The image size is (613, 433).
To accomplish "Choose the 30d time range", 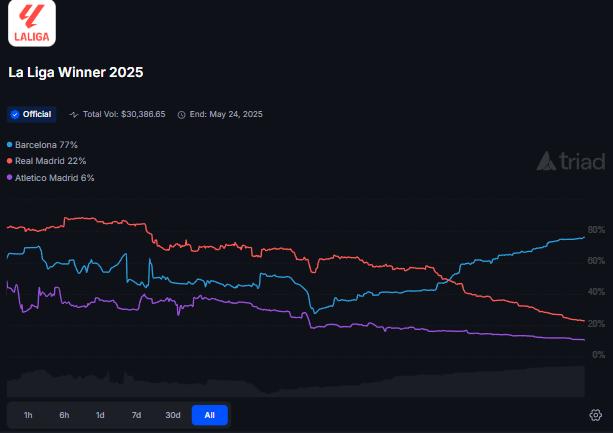I will point(173,415).
